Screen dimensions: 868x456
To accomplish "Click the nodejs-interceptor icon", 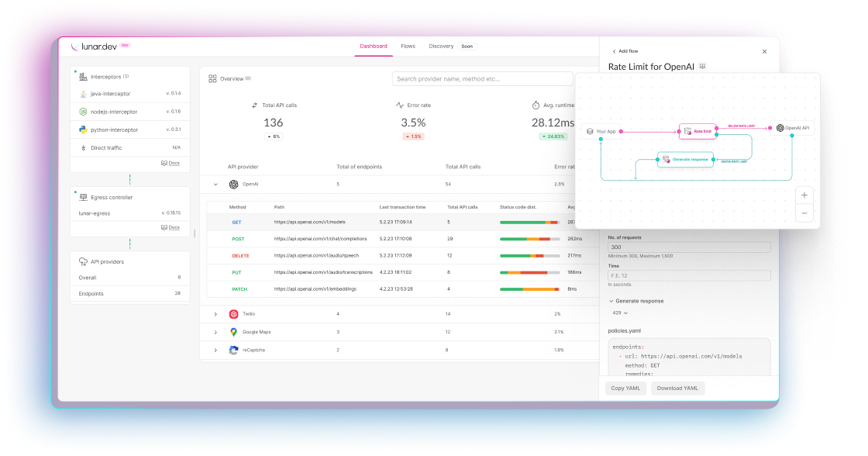I will [83, 112].
